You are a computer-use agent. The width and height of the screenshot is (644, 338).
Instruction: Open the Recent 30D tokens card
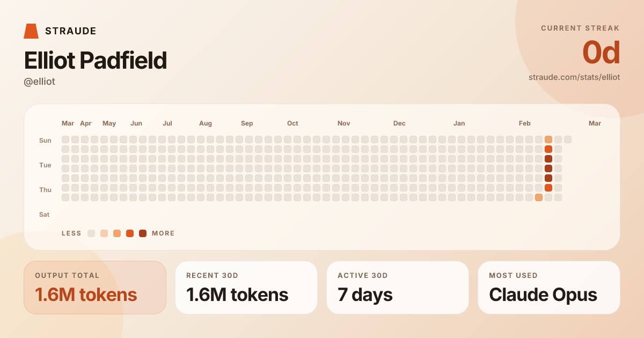pos(246,288)
